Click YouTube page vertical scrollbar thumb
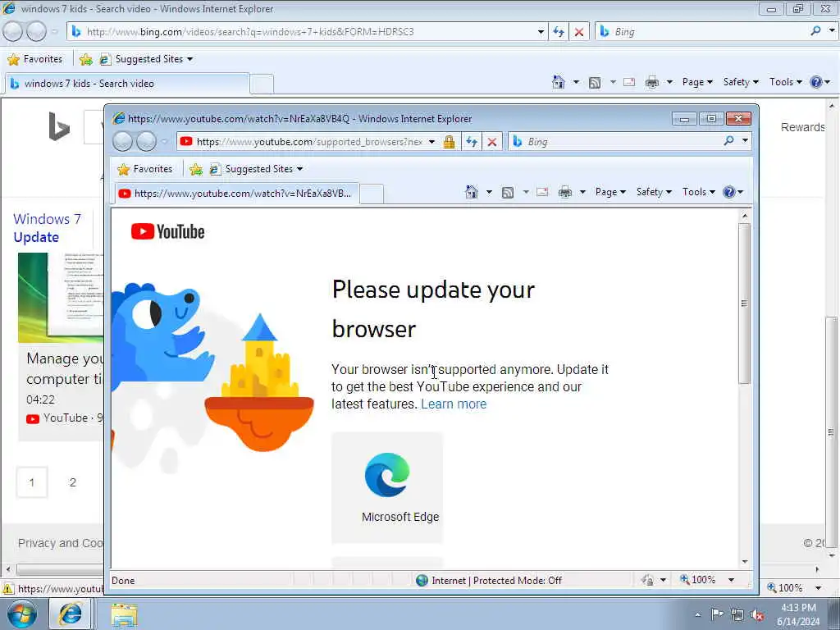This screenshot has height=630, width=840. coord(743,304)
